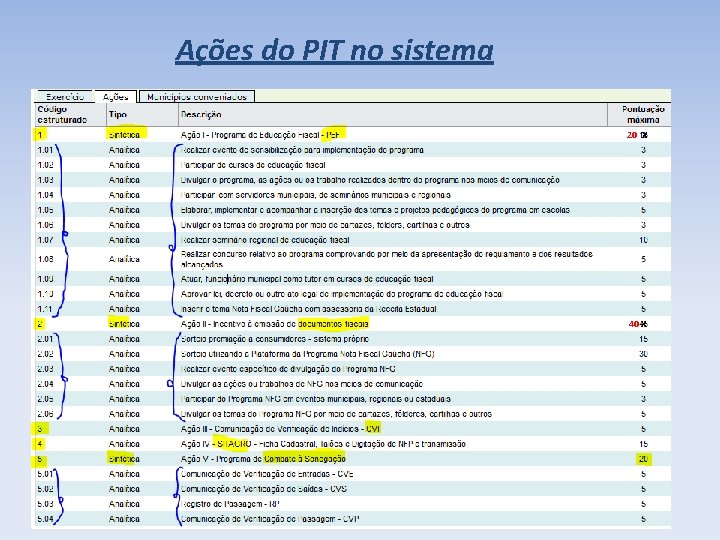Select 'Realizar seminário regional de educação fiscal'
The width and height of the screenshot is (720, 540).
(x=265, y=240)
